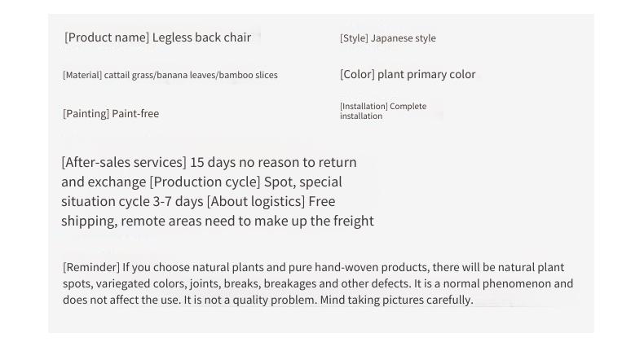This screenshot has height=342, width=644.
Task: Select the Material cattail grass line
Action: 170,75
